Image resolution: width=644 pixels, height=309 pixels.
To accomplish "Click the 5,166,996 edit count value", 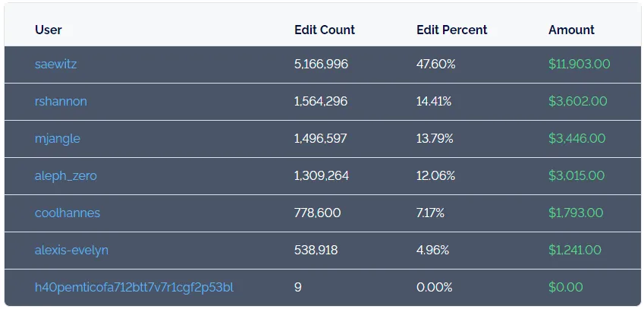I will [321, 65].
